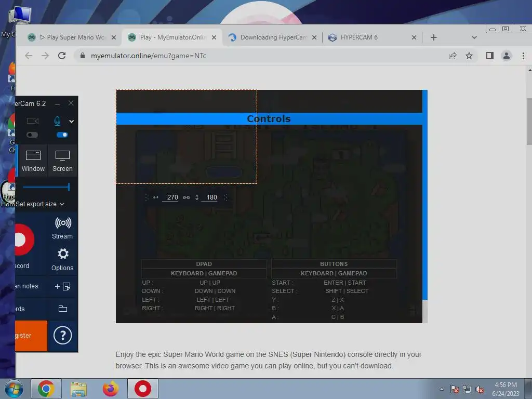Open the tab search chevron in Chrome
The width and height of the screenshot is (532, 399).
pos(474,37)
